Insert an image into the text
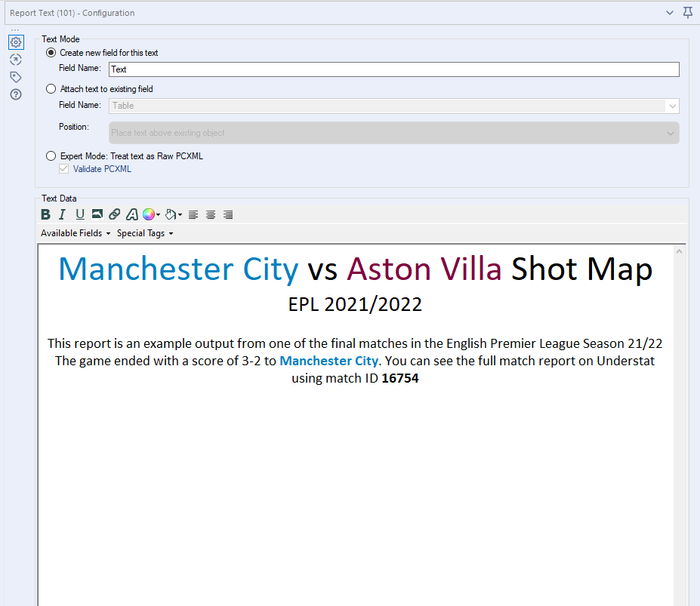The width and height of the screenshot is (700, 606). [97, 215]
